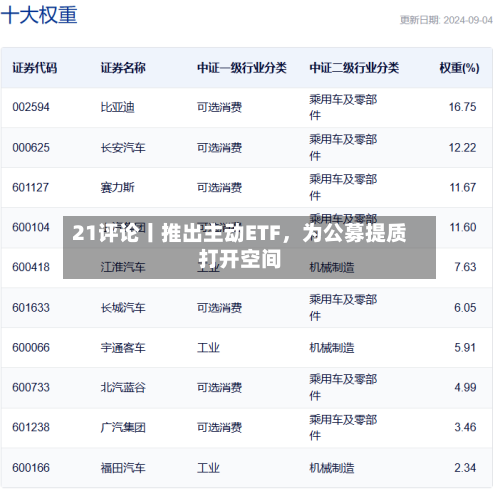Click 机械制造 in the 福田汽车 row
This screenshot has height=496, width=500.
pos(332,468)
